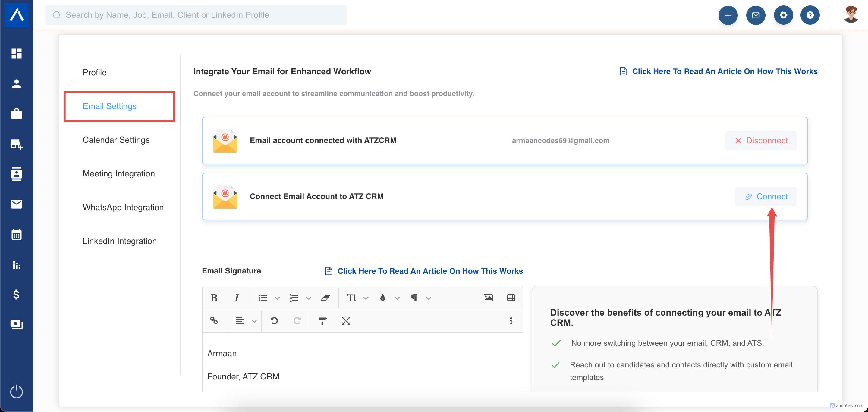The height and width of the screenshot is (412, 868).
Task: Open the dashboard from the sidebar
Action: [x=17, y=53]
